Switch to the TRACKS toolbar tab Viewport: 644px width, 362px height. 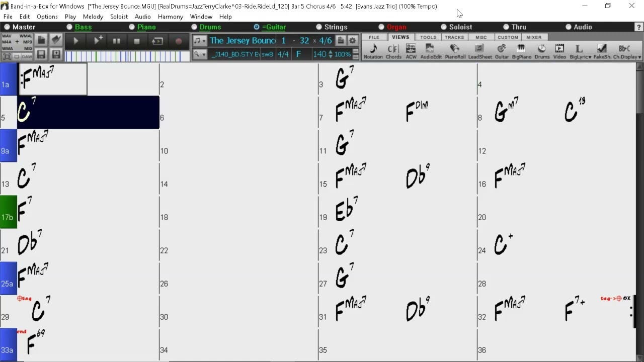coord(454,37)
